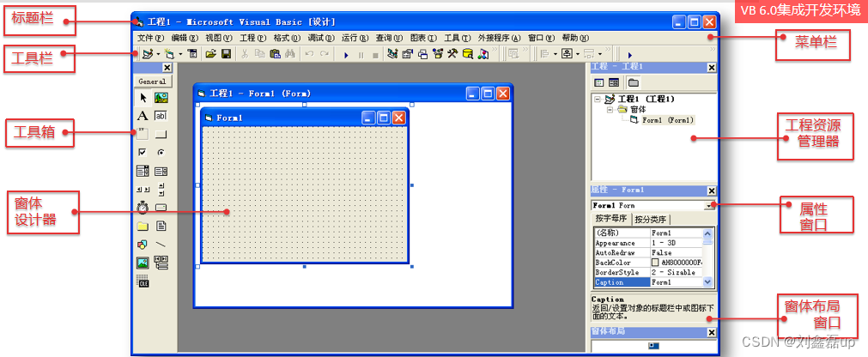Select the Pointer tool in toolbox

(x=143, y=99)
